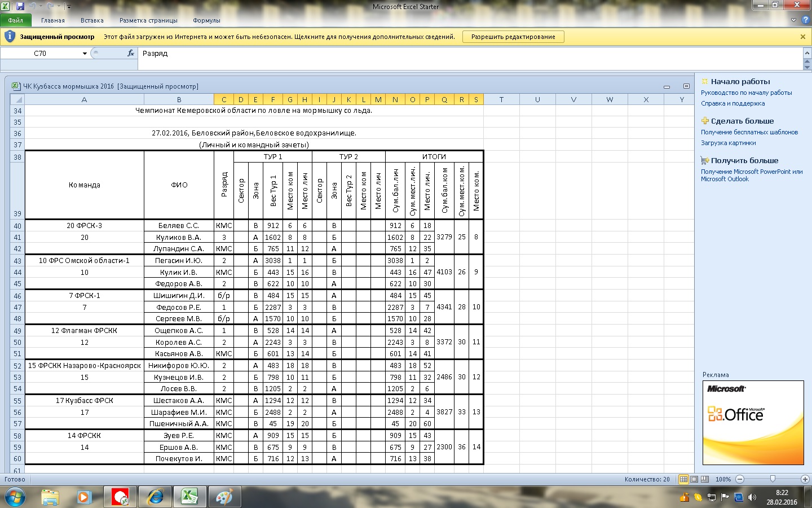This screenshot has width=812, height=508.
Task: Open Internet Explorer from the taskbar
Action: (x=155, y=497)
